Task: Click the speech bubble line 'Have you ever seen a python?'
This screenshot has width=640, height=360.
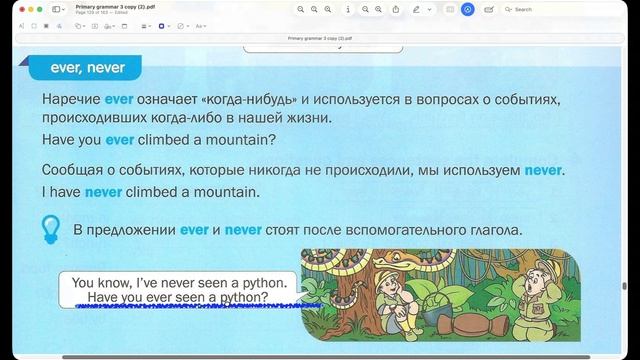Action: (x=178, y=297)
